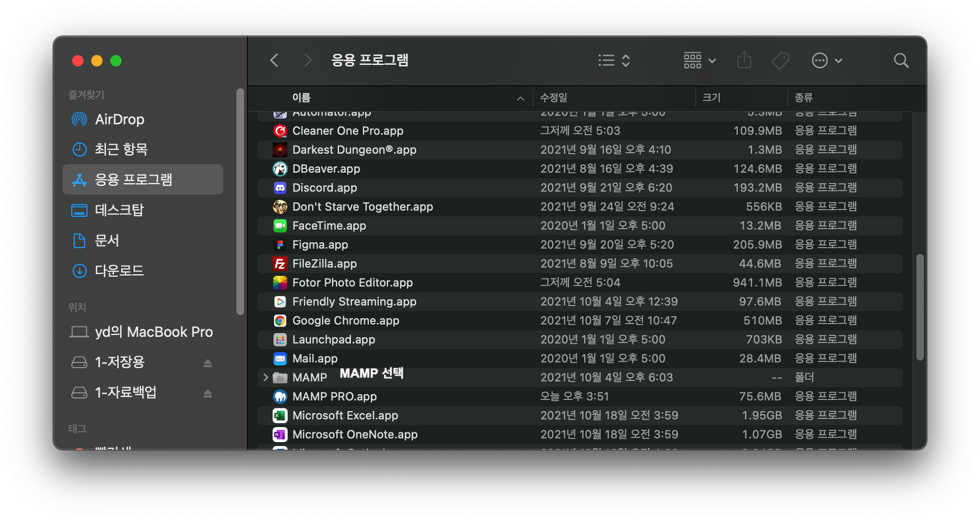Click the 폴더 kind cell for MAMP
The image size is (980, 520).
pos(804,378)
